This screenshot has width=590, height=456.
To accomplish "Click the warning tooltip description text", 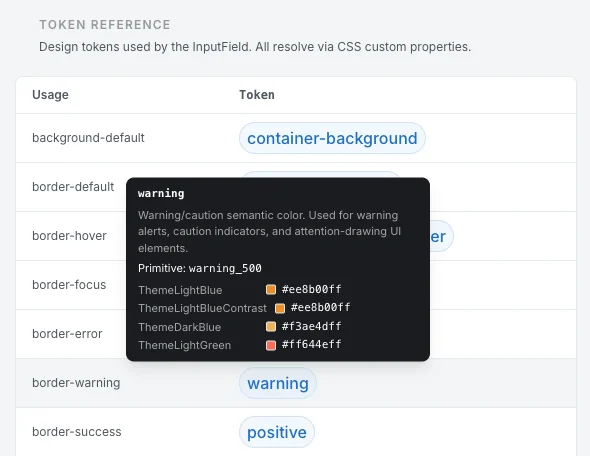I will (269, 231).
